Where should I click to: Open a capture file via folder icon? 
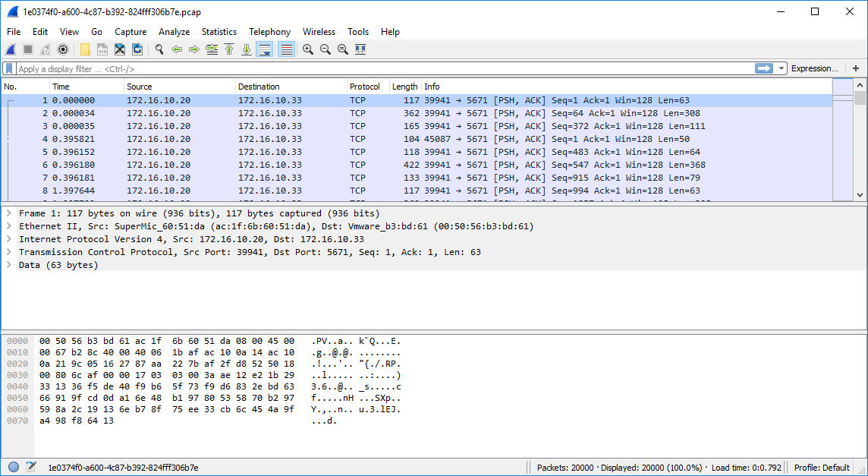tap(85, 49)
